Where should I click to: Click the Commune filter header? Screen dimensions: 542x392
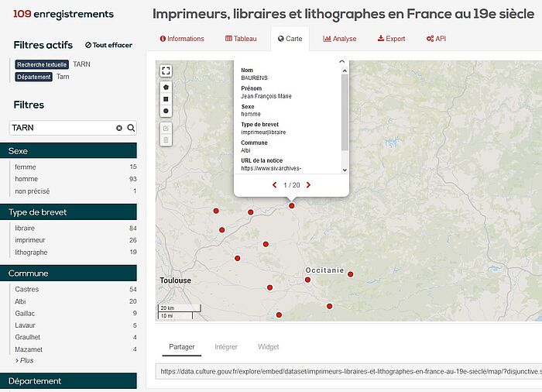point(68,273)
